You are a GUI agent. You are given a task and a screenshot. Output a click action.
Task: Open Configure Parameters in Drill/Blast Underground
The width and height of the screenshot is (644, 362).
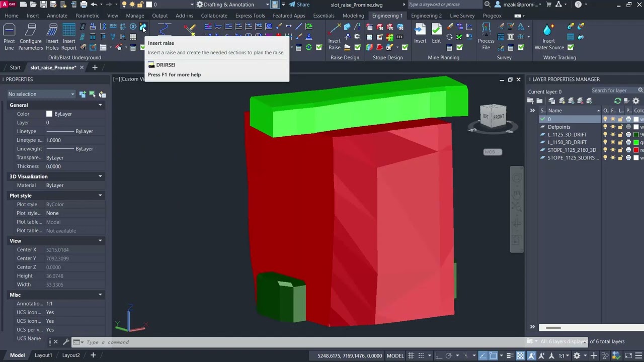click(x=31, y=37)
